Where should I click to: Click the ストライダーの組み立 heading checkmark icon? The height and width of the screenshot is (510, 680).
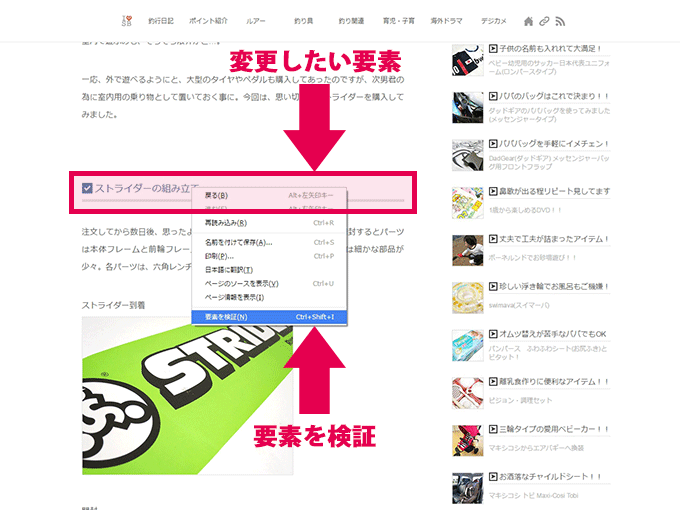pos(87,188)
